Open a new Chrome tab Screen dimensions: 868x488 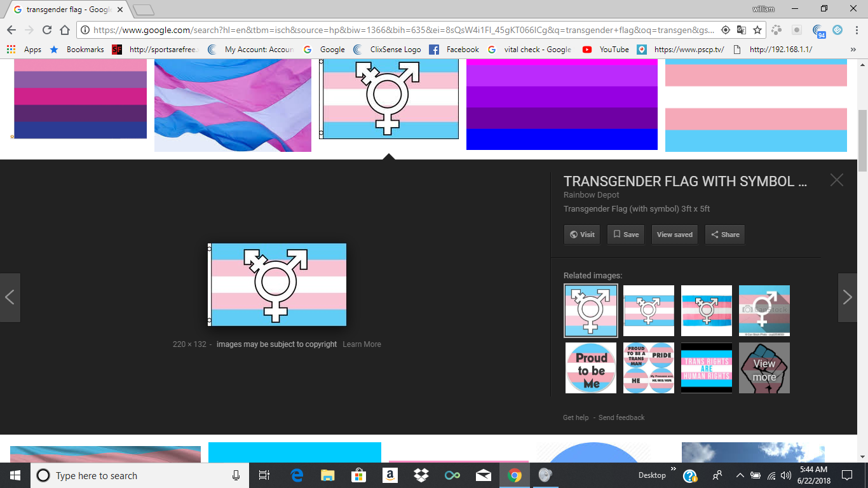click(x=144, y=10)
